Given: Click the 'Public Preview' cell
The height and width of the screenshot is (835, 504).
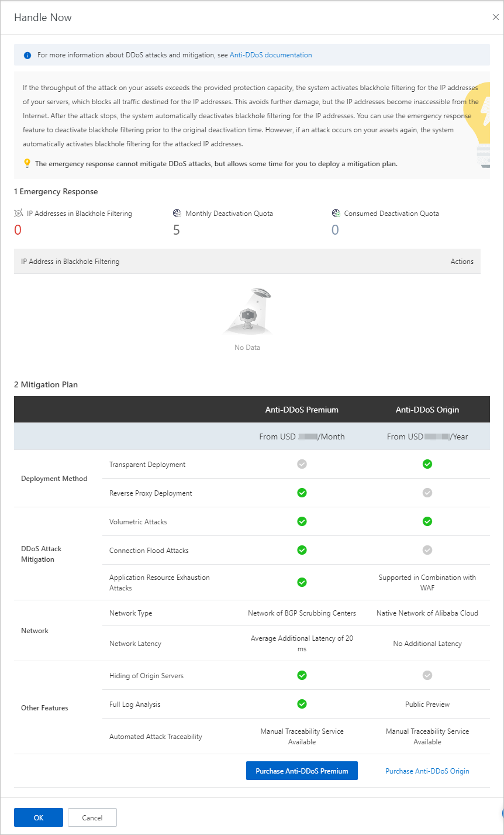Looking at the screenshot, I should point(427,705).
